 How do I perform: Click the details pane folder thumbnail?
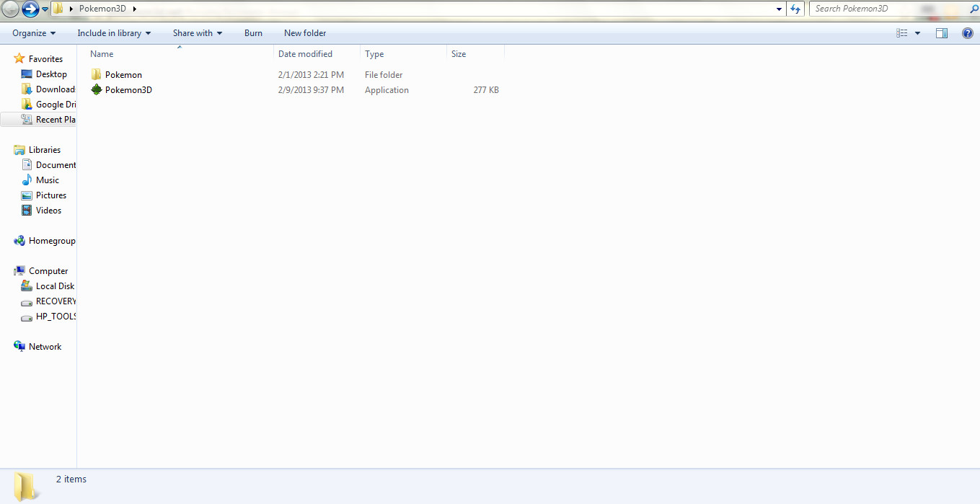(26, 487)
